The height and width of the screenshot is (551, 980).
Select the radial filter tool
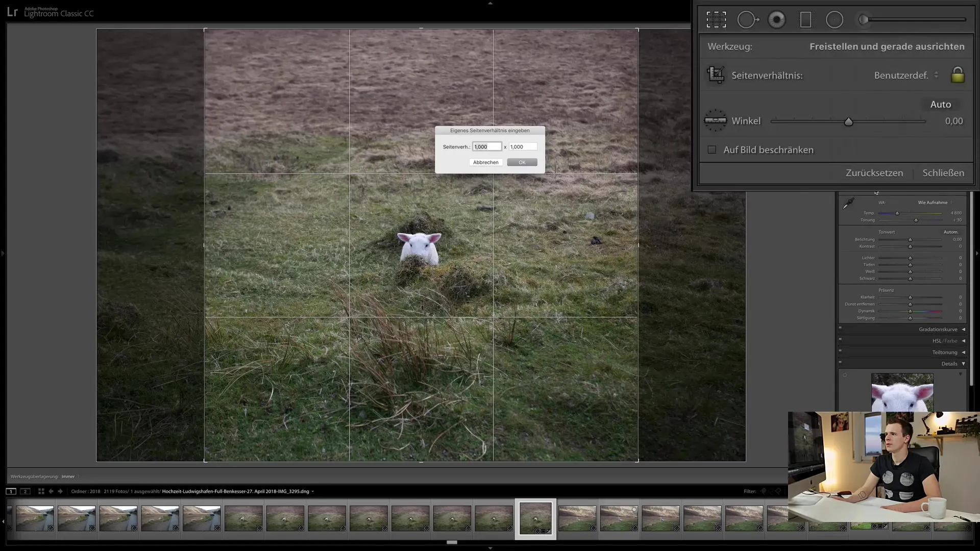pyautogui.click(x=835, y=20)
